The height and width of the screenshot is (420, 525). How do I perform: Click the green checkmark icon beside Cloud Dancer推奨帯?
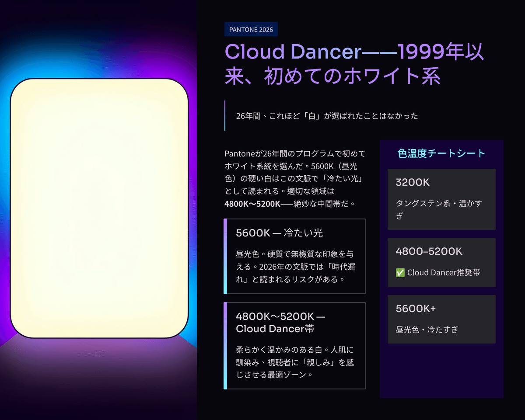tap(400, 273)
